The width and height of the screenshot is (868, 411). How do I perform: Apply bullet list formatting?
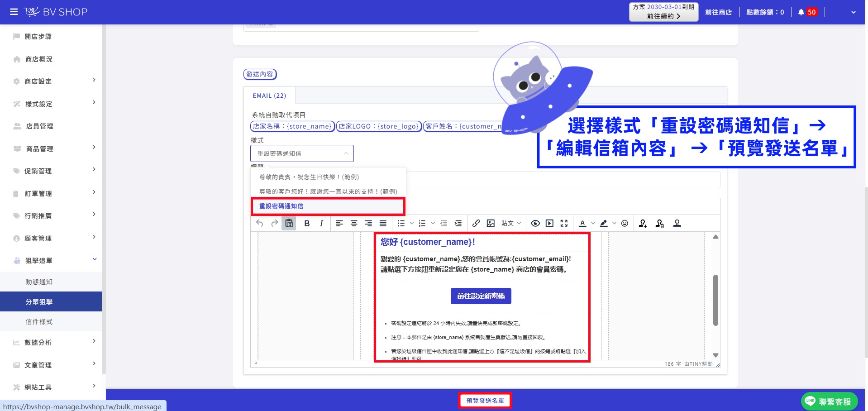click(x=401, y=223)
